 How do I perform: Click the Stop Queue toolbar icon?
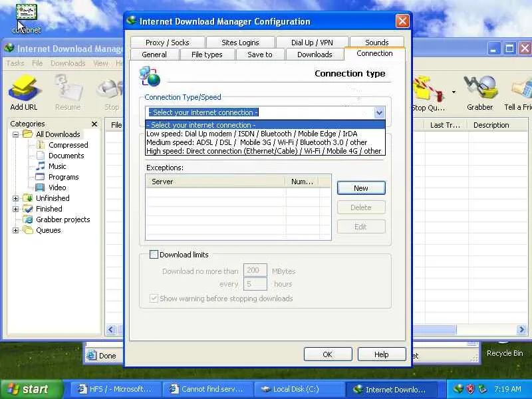[x=428, y=89]
